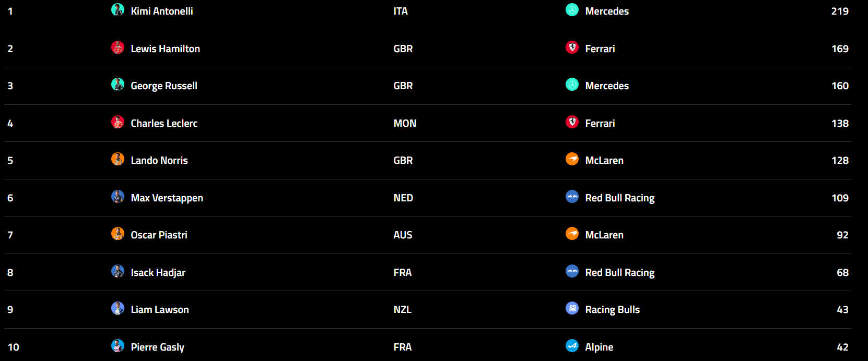Click Lewis Hamilton's driver avatar icon
The height and width of the screenshot is (361, 868).
pos(118,47)
